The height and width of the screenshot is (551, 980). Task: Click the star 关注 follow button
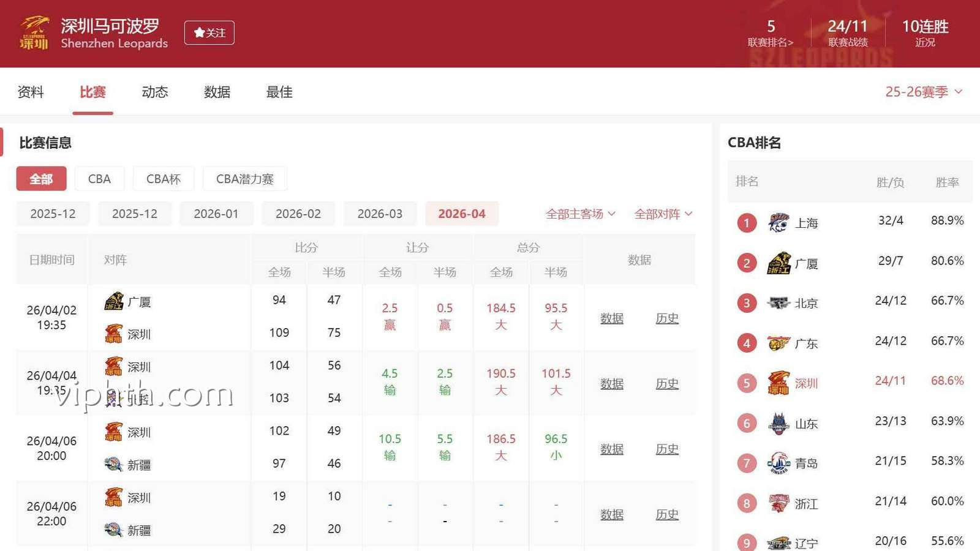209,32
